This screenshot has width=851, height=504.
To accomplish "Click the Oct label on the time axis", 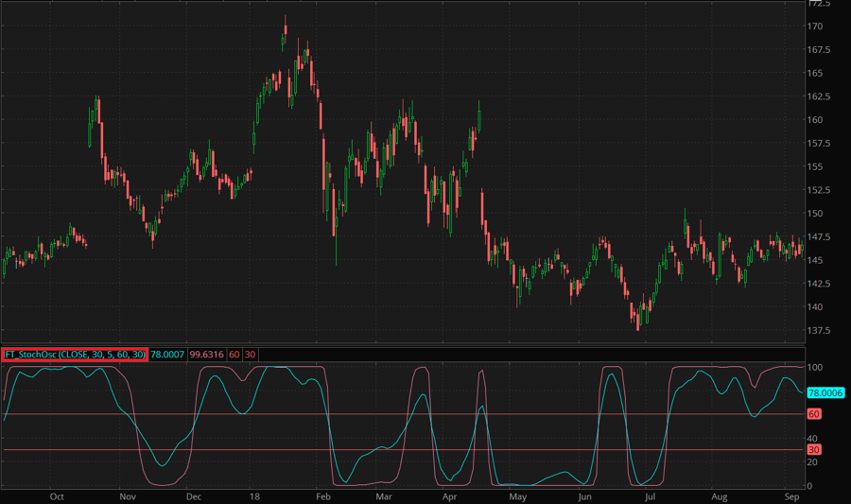I will [57, 495].
